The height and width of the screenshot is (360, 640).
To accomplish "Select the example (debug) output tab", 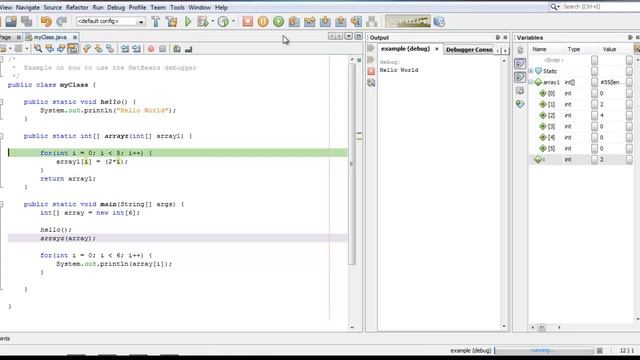I will pos(405,49).
